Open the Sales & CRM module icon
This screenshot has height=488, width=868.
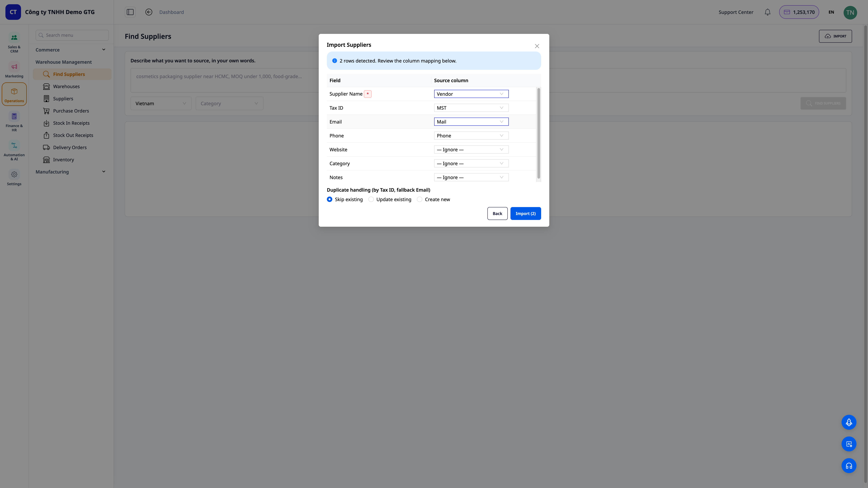tap(14, 37)
